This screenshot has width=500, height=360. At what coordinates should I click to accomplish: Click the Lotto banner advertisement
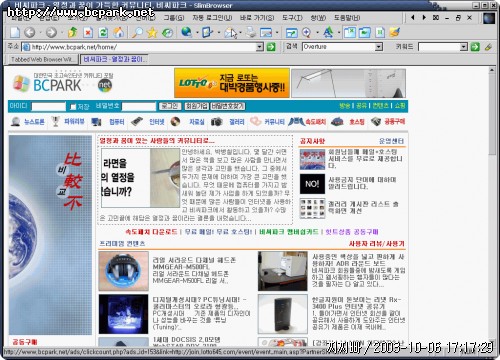232,83
